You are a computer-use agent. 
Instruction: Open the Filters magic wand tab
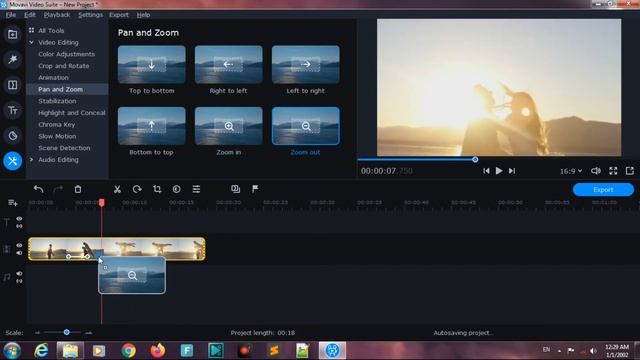coord(13,60)
